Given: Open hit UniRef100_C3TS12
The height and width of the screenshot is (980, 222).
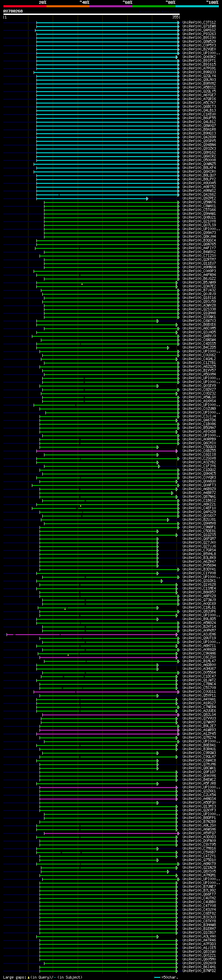Looking at the screenshot, I should point(199,23).
